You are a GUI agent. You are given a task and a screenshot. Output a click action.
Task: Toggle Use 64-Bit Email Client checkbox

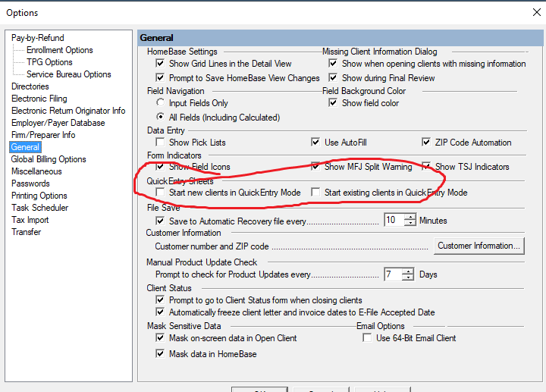click(367, 338)
